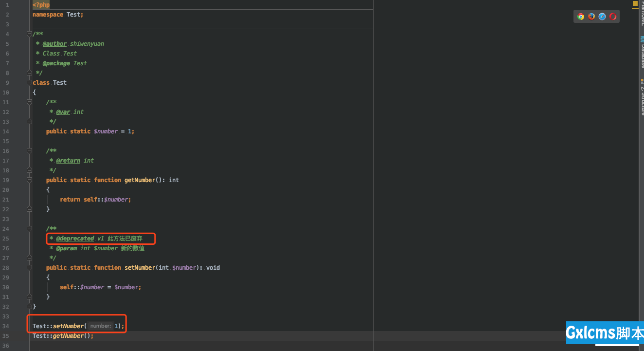Click the <?php opening tag

tap(41, 5)
